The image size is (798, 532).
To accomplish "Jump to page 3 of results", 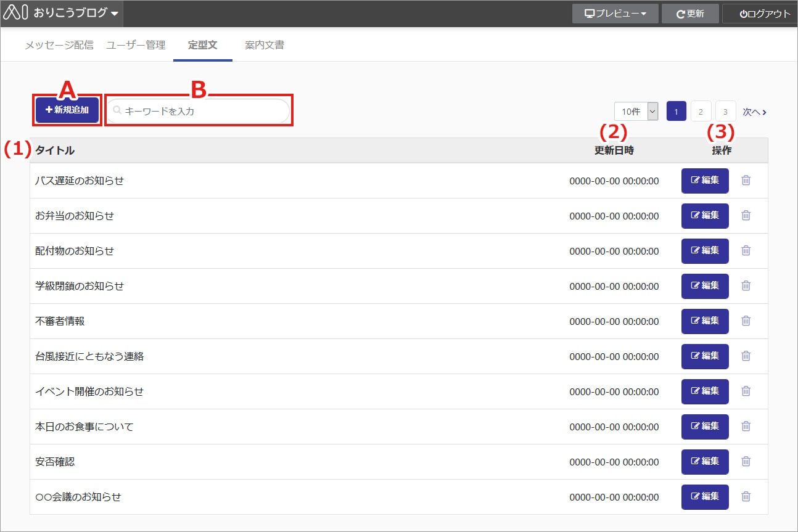I will point(725,112).
